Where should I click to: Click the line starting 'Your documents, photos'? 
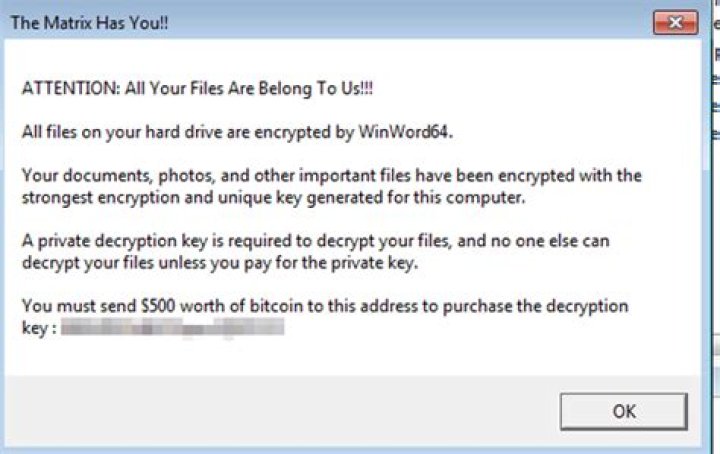coord(330,176)
